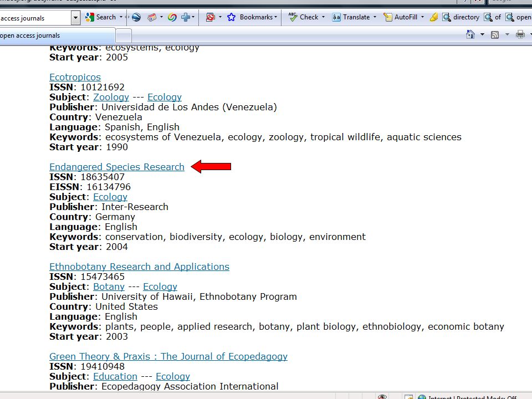Viewport: 532px width, 399px height.
Task: Open Ethnobotany Research and Applications link
Action: [x=139, y=267]
